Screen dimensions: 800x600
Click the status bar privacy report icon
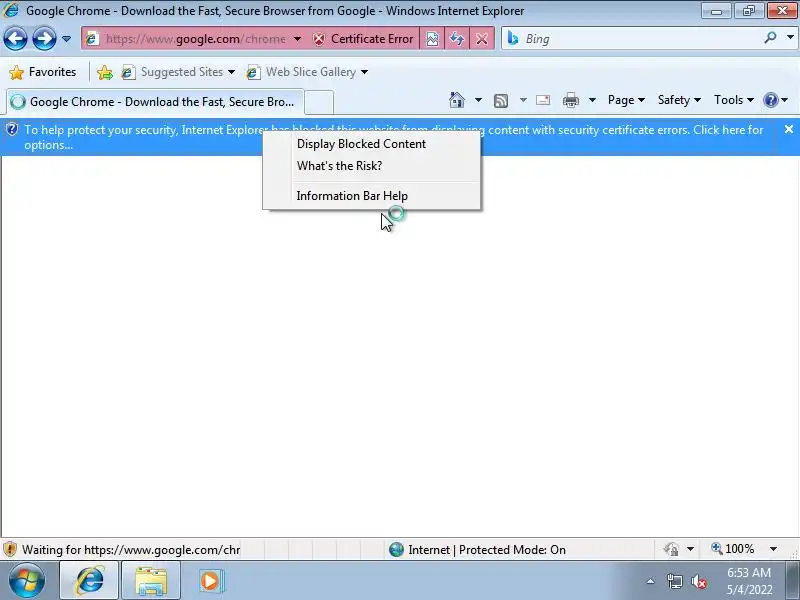(671, 549)
